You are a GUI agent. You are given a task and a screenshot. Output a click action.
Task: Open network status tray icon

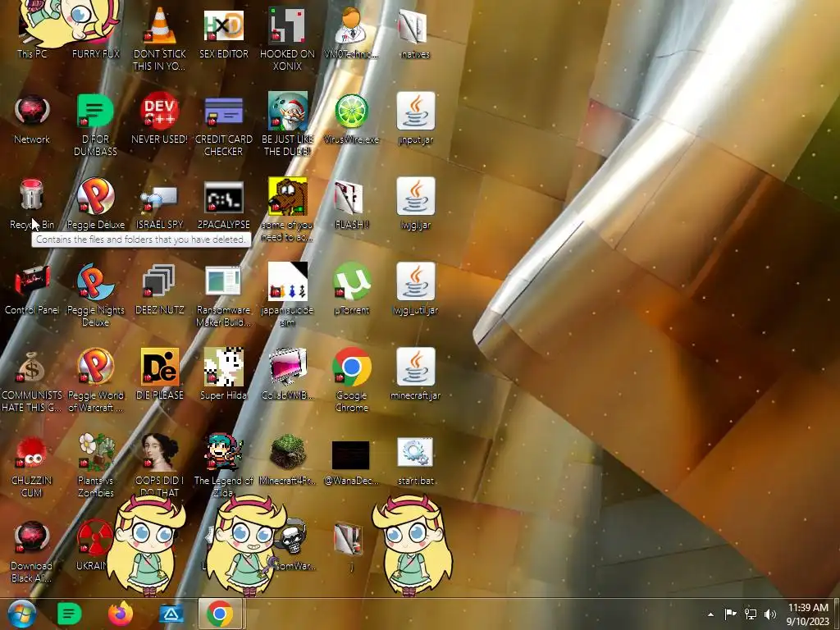click(x=751, y=614)
